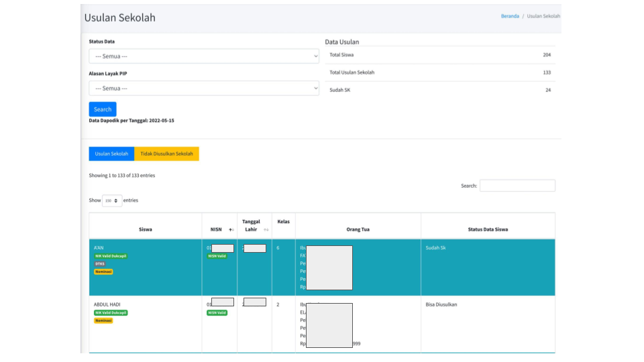Click the Bisa Diusulkan status cell
This screenshot has height=362, width=644.
pyautogui.click(x=488, y=324)
